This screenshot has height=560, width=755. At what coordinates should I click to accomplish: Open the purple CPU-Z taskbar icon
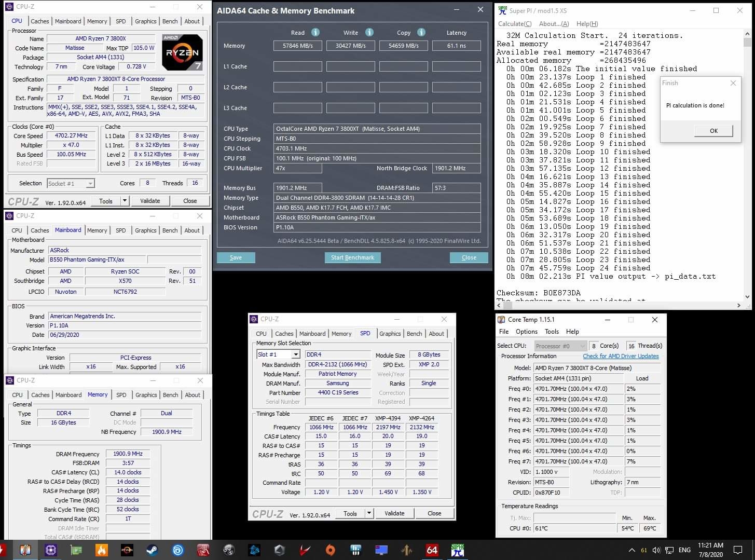(x=51, y=550)
